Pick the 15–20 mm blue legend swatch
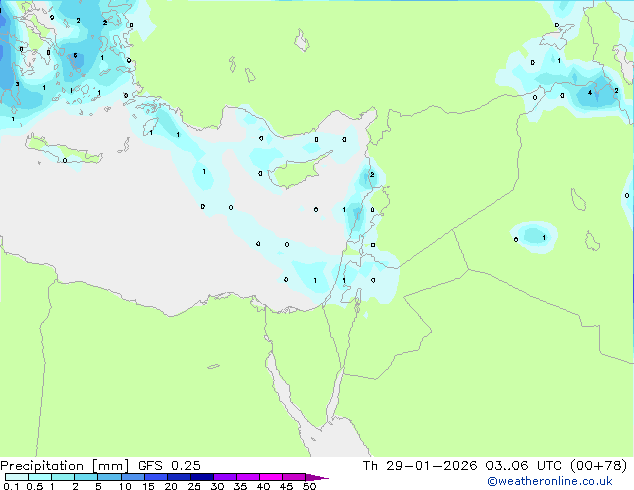The width and height of the screenshot is (634, 490). coord(156,477)
